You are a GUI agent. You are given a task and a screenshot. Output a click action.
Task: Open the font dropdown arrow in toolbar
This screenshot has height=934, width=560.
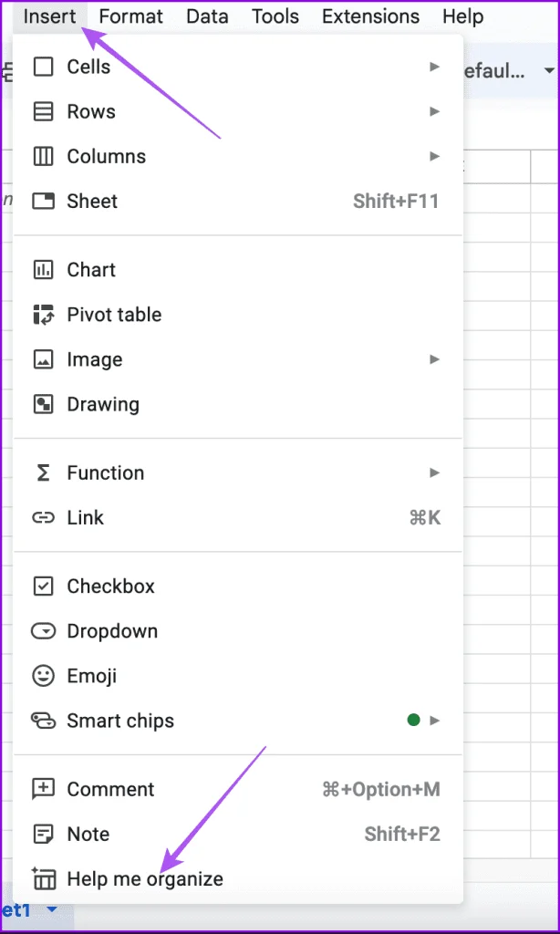(549, 71)
